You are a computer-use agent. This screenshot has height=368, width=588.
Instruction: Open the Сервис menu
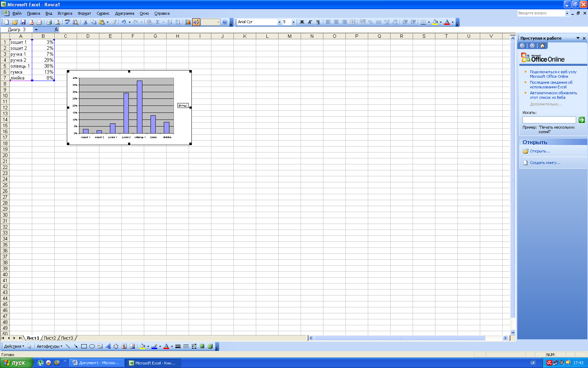(x=103, y=13)
